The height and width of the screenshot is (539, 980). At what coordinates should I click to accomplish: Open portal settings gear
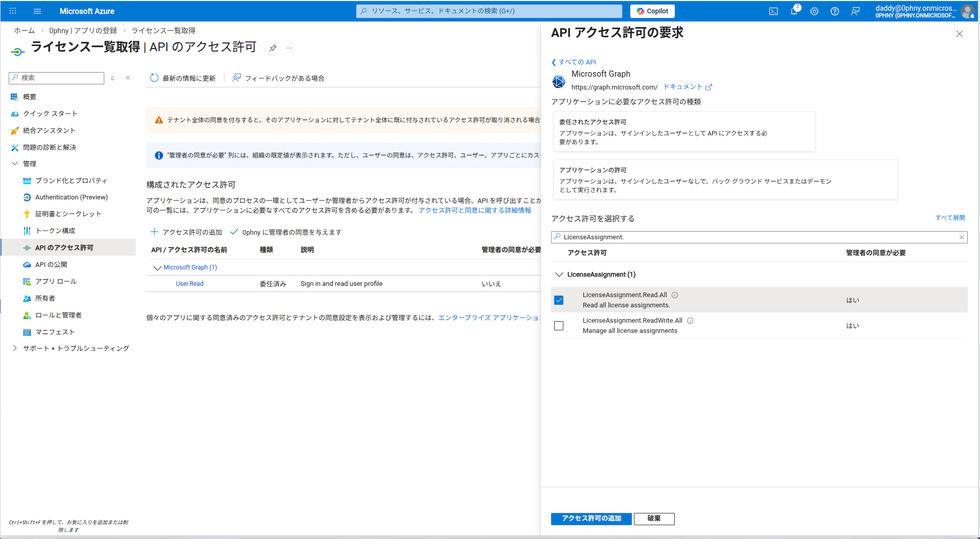coord(814,11)
